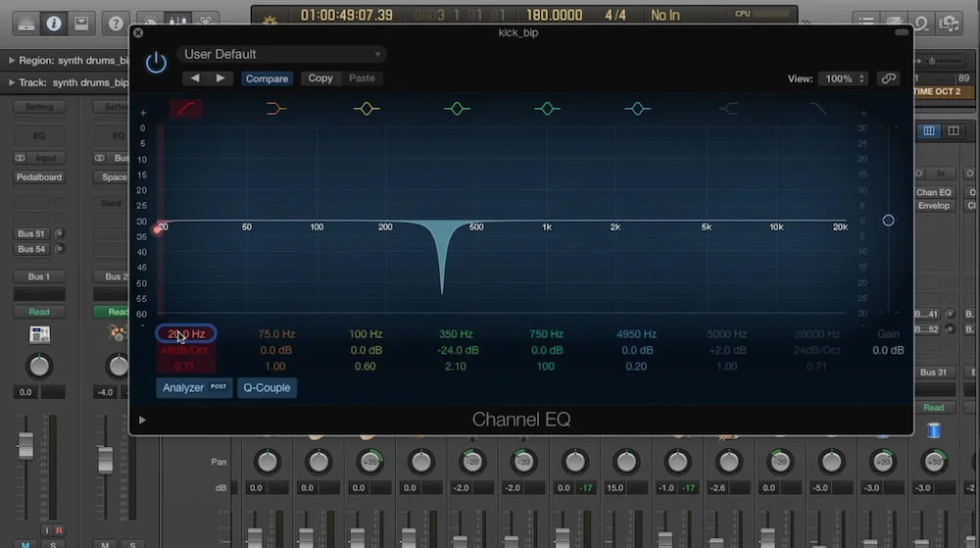Enable the low-pass filter band icon

click(x=817, y=109)
